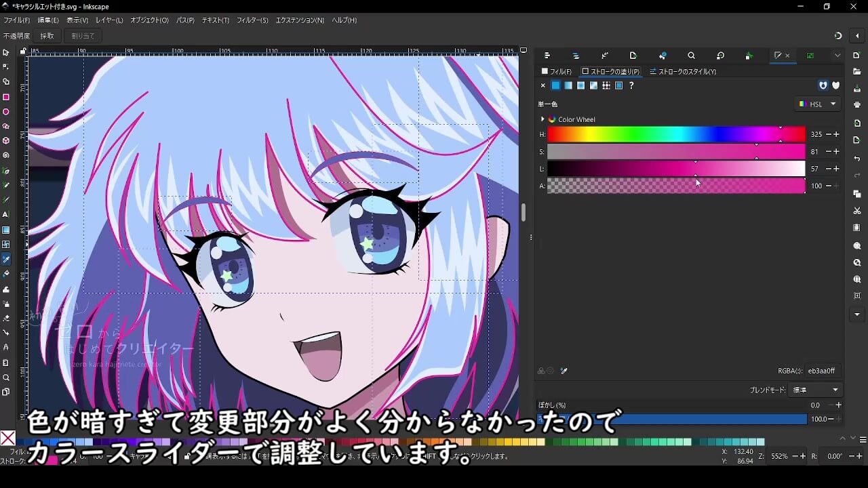This screenshot has height=488, width=868.
Task: Select the Rectangle tool
Action: 5,97
